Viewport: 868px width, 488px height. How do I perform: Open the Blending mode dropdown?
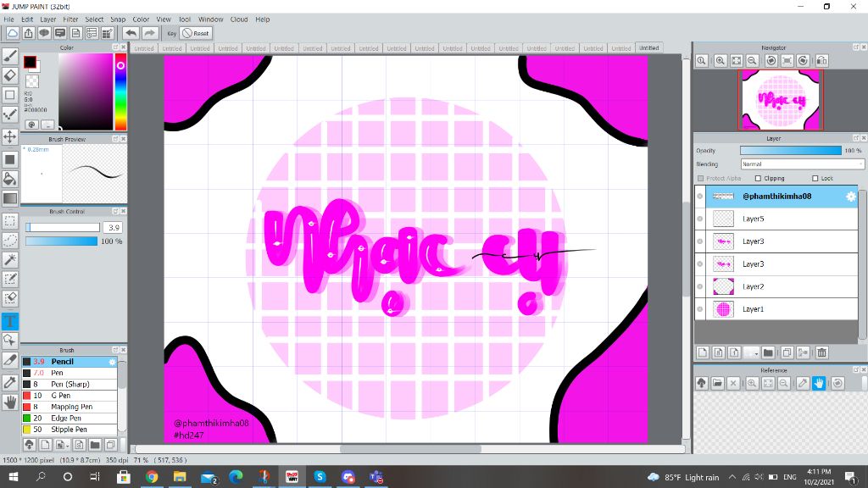coord(802,164)
